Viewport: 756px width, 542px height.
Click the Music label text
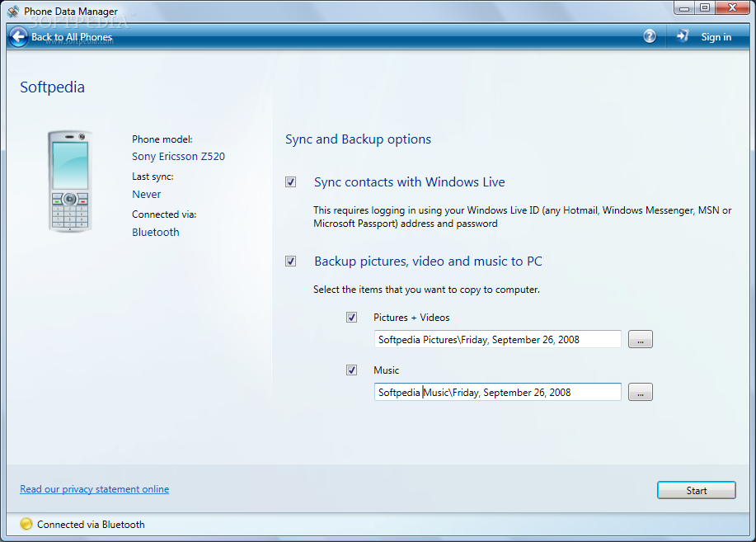point(386,370)
